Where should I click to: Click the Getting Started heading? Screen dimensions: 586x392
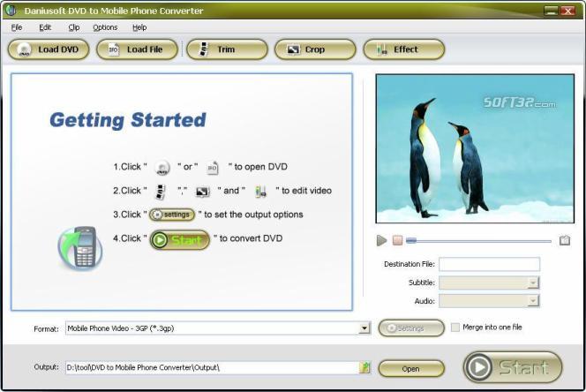pyautogui.click(x=128, y=120)
